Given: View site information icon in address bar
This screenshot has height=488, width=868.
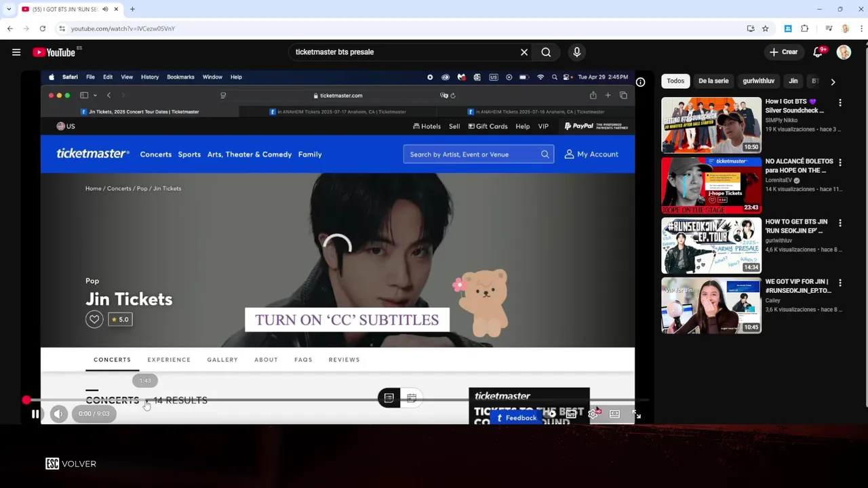Looking at the screenshot, I should tap(62, 28).
